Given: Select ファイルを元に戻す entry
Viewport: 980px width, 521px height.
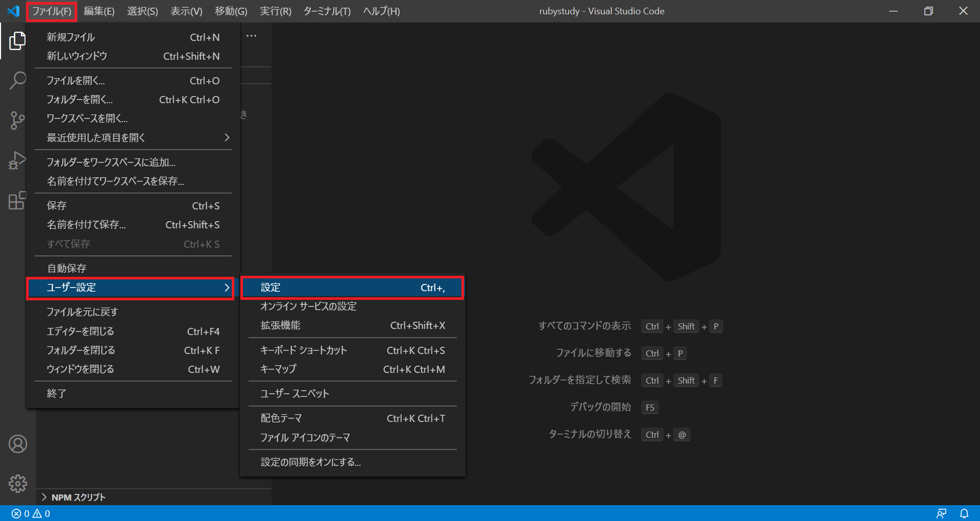Looking at the screenshot, I should (133, 312).
